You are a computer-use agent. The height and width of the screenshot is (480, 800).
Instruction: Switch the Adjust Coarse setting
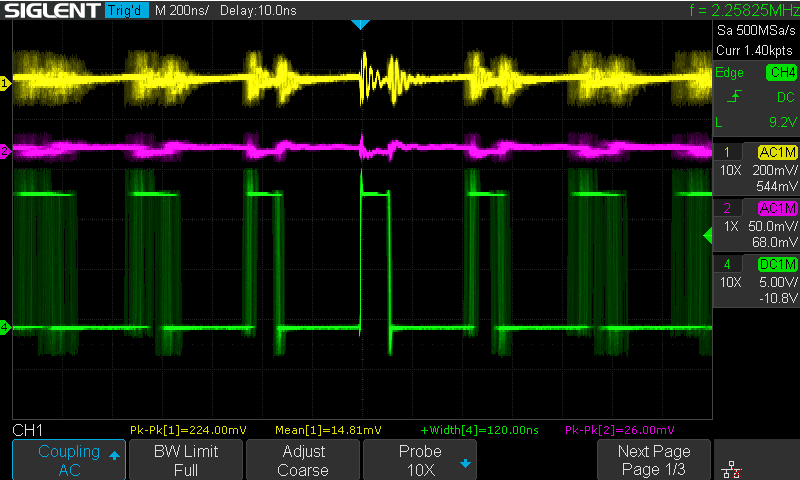(x=303, y=460)
